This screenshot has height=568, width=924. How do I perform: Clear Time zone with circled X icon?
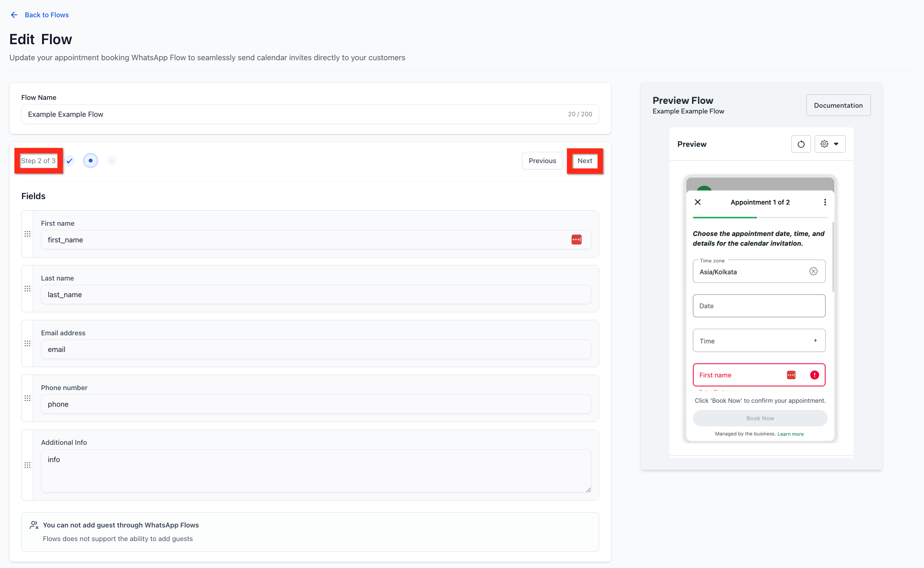813,271
